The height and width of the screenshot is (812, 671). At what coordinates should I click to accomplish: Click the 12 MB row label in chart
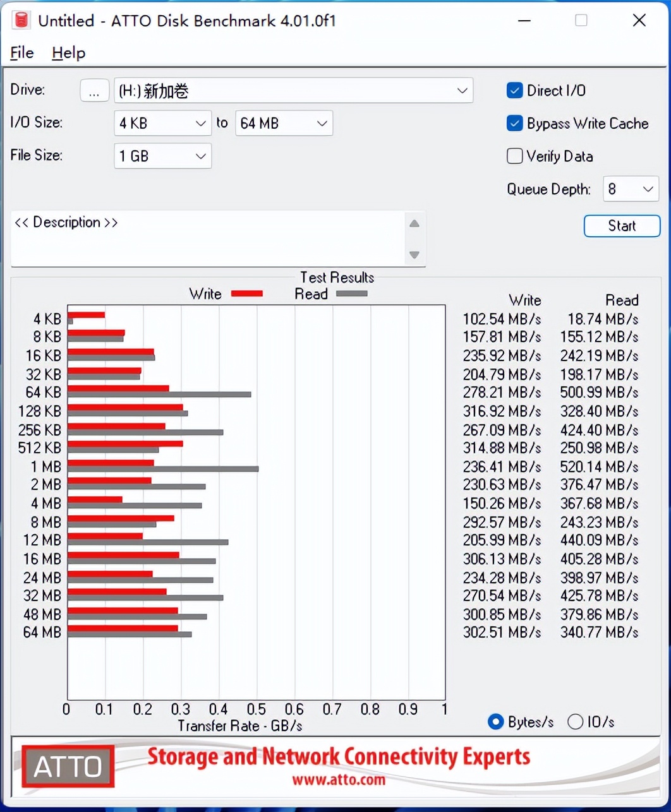point(42,540)
